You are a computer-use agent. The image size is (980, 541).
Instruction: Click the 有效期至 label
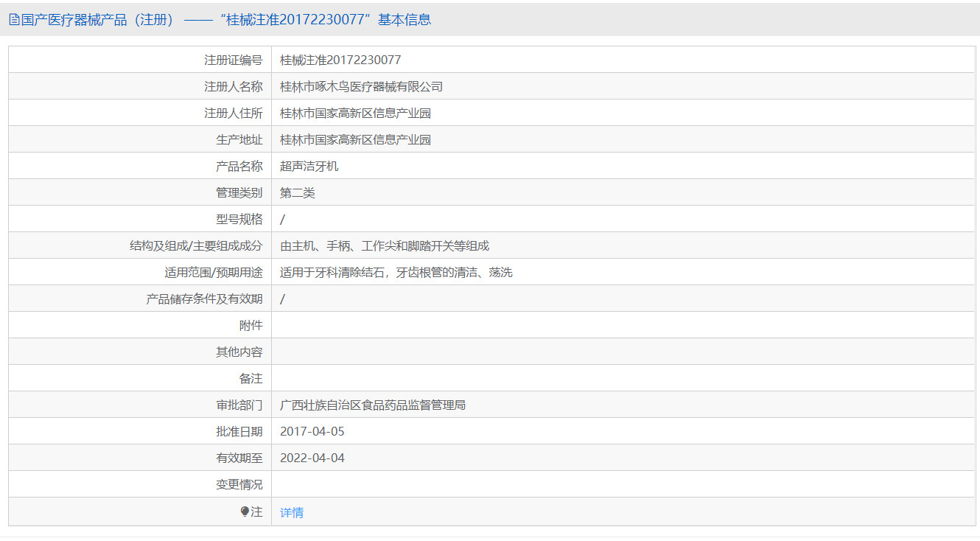coord(239,458)
